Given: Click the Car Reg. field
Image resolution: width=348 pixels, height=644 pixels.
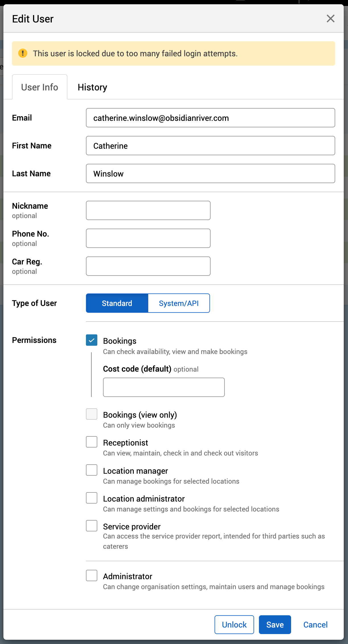Looking at the screenshot, I should [x=148, y=266].
